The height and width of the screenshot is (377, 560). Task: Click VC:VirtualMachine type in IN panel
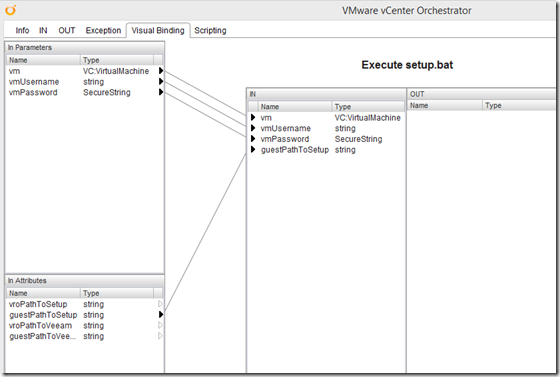(368, 117)
